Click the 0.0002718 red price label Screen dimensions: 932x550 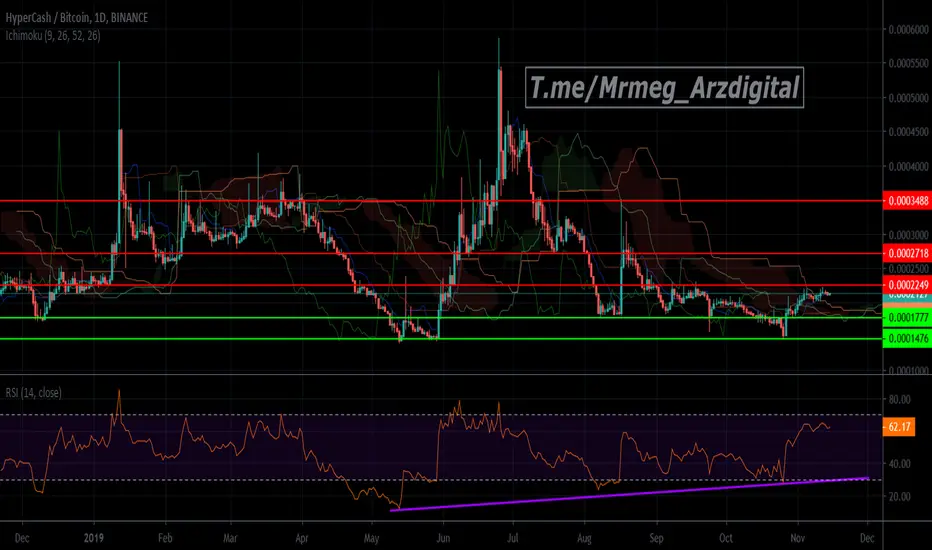(908, 253)
